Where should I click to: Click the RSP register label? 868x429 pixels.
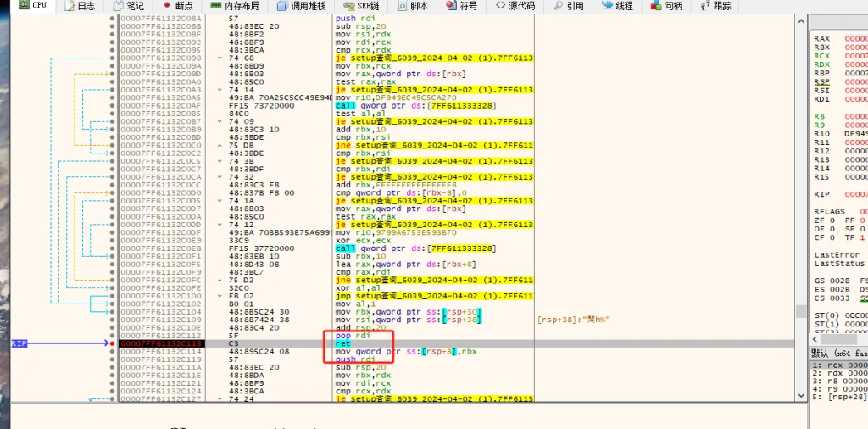pyautogui.click(x=821, y=81)
